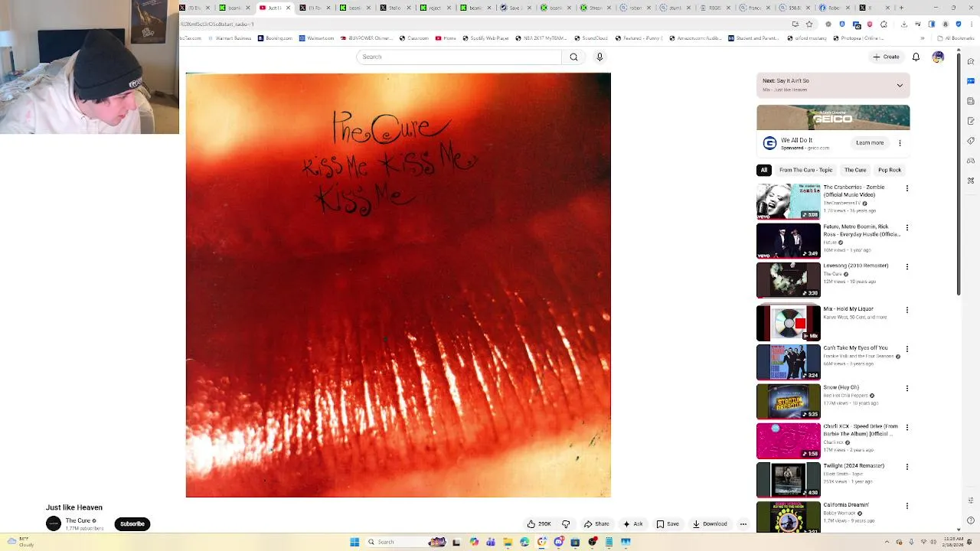Switch to the Just like Heaven tab
This screenshot has width=980, height=551.
(x=275, y=8)
